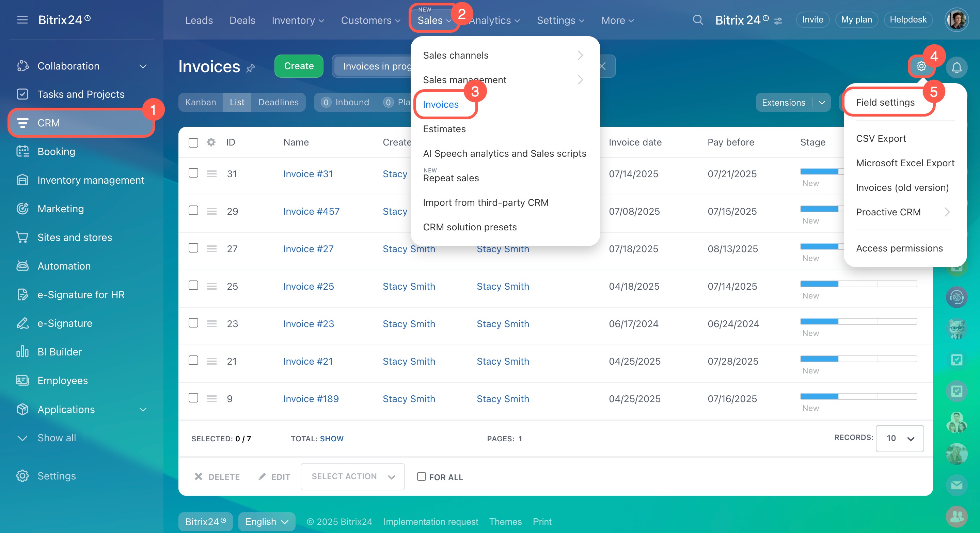Open the English language selector
This screenshot has width=980, height=533.
point(266,521)
